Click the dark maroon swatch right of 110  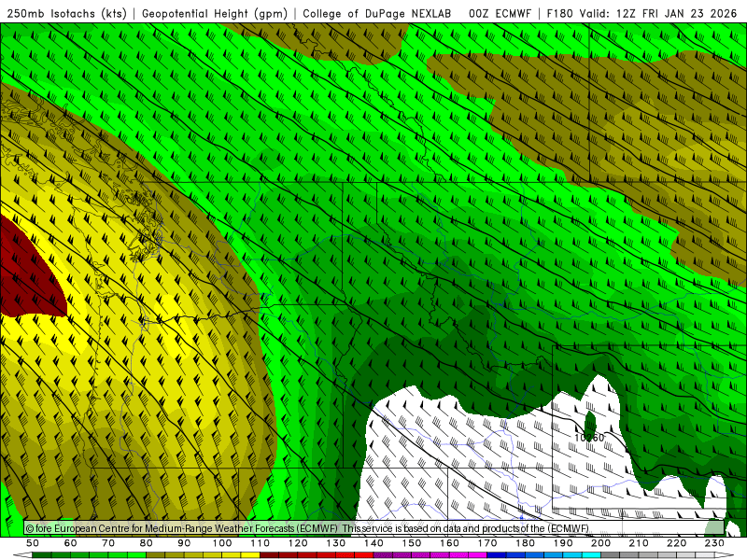click(x=270, y=555)
